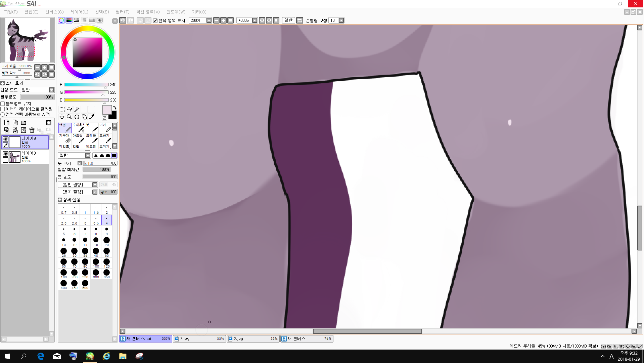Click the delete layer trash icon
644x363 pixels.
[x=32, y=130]
